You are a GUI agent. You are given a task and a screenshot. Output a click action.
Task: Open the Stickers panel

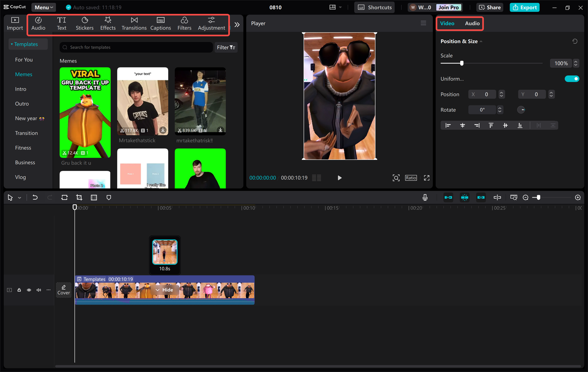[x=85, y=23]
